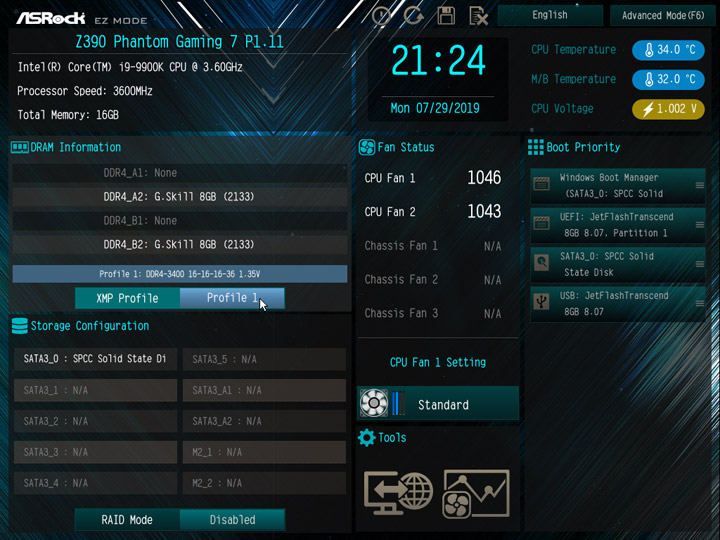The height and width of the screenshot is (540, 720).
Task: Click SATA3_0 SPCC Solid State storage entry
Action: click(x=95, y=359)
